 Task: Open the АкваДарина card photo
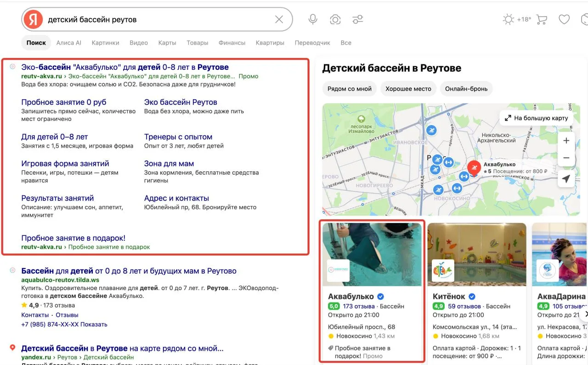pyautogui.click(x=560, y=255)
